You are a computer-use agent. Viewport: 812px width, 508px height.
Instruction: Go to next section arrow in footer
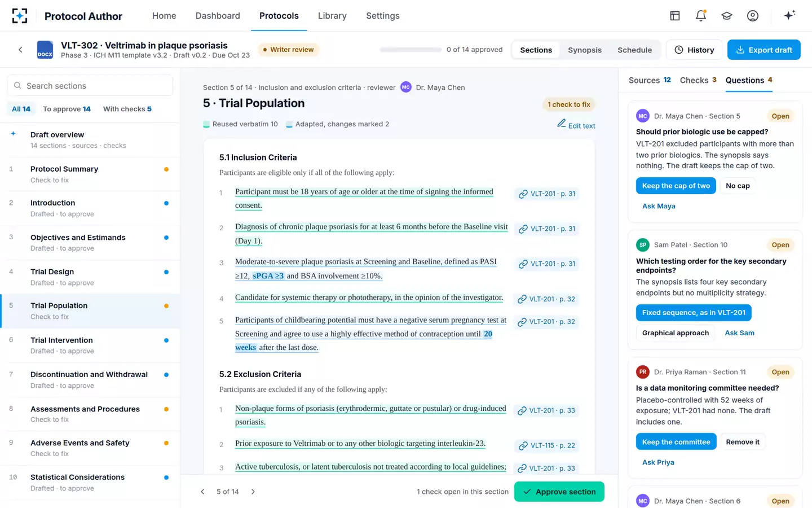click(253, 492)
